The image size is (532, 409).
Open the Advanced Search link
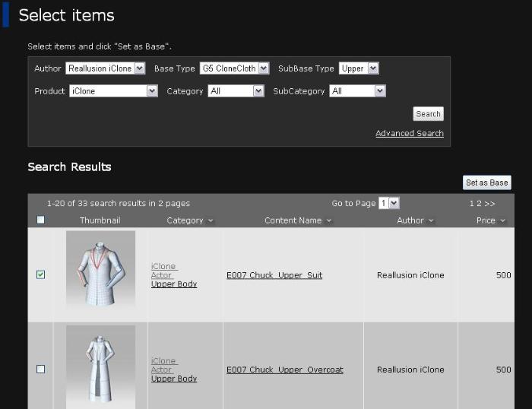(410, 133)
